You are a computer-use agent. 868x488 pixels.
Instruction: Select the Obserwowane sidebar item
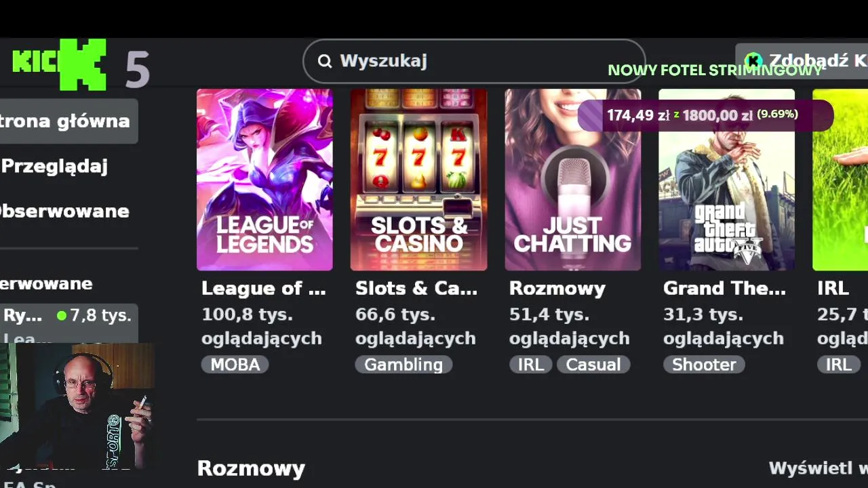click(x=64, y=211)
